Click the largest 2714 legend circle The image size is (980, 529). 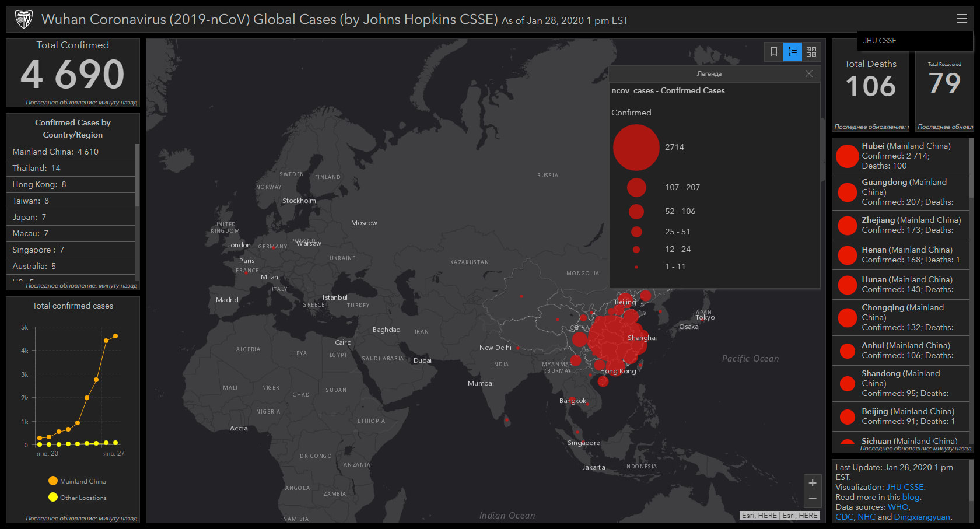[x=636, y=148]
